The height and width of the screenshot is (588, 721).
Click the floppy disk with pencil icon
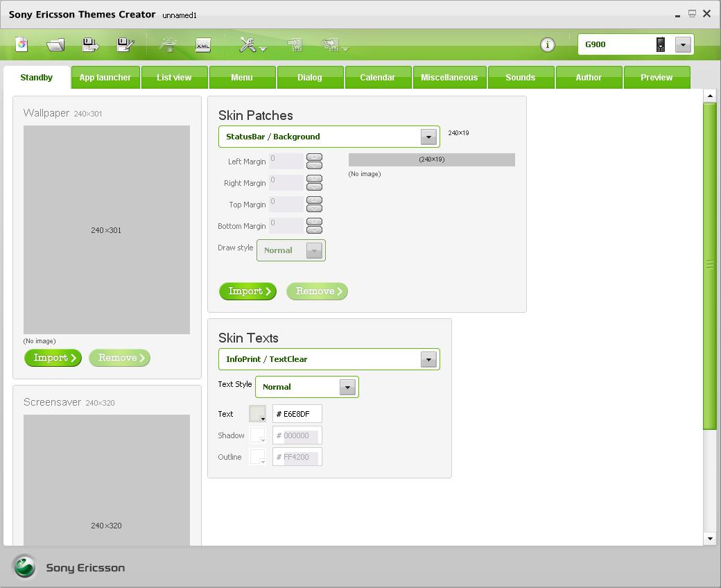(x=125, y=44)
